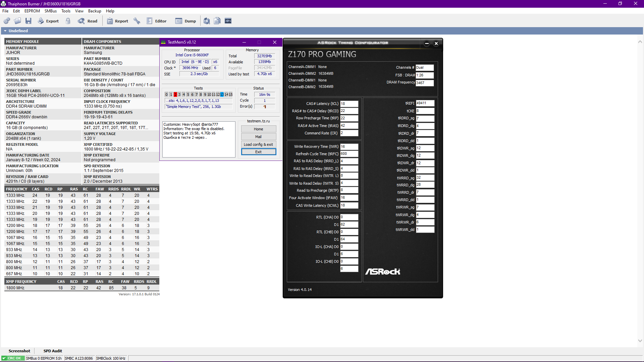
Task: Click the gears settings icon in toolbar
Action: point(7,21)
